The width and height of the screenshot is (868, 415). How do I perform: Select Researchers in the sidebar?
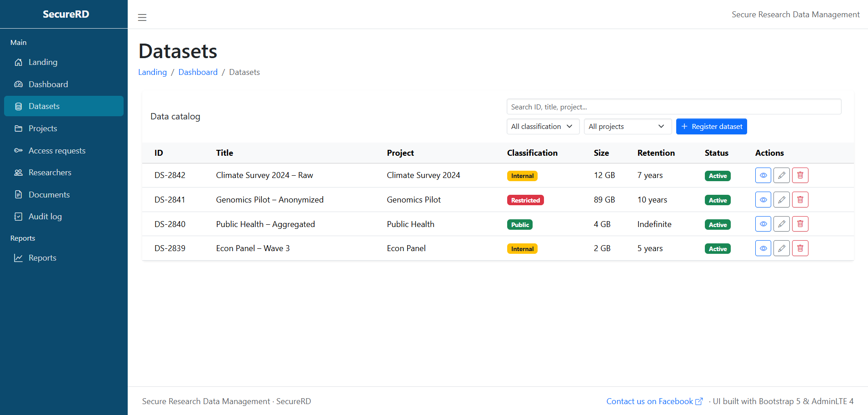pos(50,172)
